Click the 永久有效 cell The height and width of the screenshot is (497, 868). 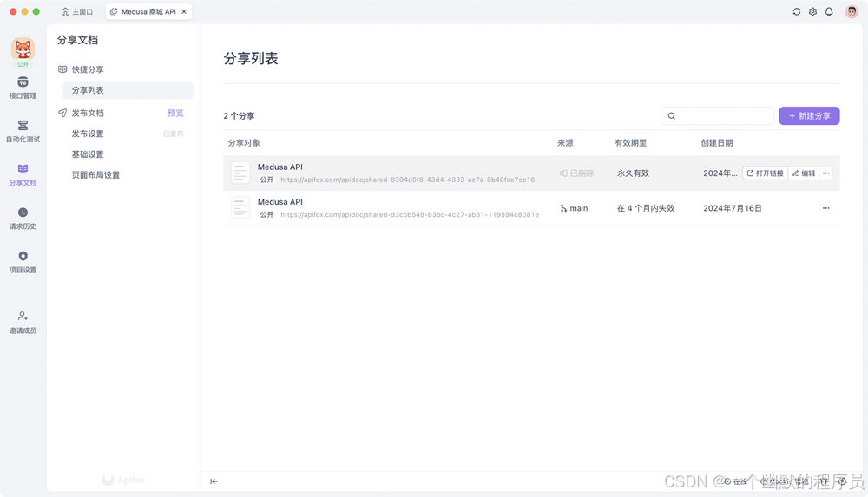(634, 173)
